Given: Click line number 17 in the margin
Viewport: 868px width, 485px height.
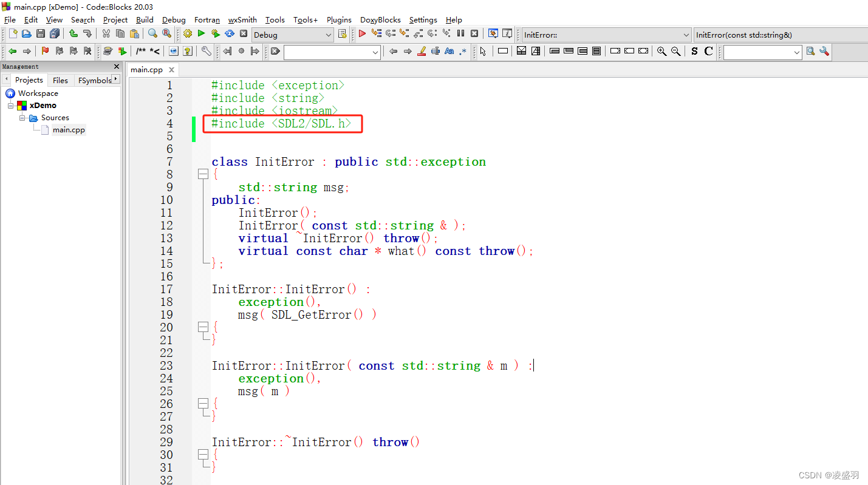Looking at the screenshot, I should coord(166,290).
